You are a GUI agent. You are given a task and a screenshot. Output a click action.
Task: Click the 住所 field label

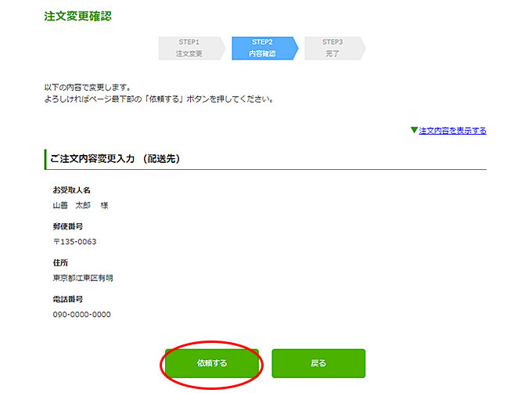(60, 262)
